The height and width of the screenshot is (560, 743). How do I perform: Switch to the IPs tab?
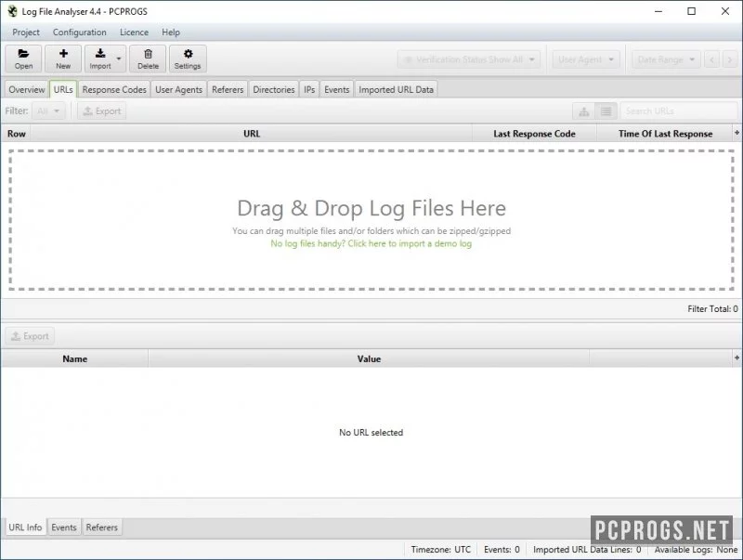pos(309,89)
